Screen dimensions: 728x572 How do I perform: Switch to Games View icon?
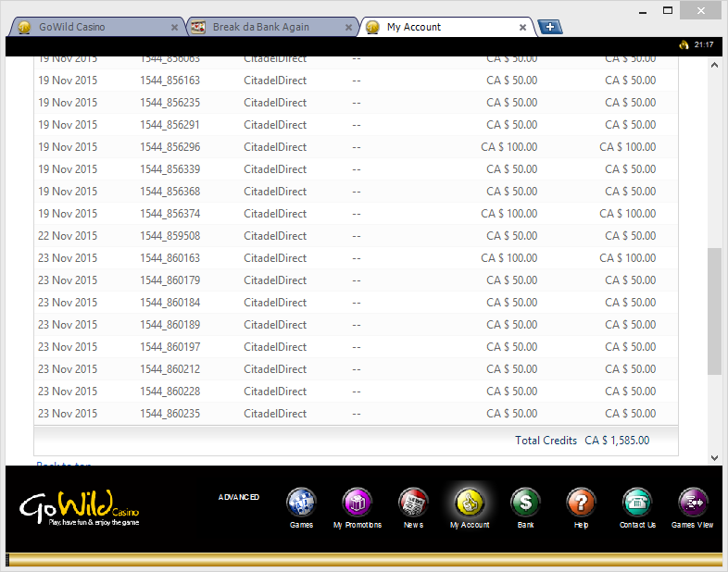tap(693, 503)
